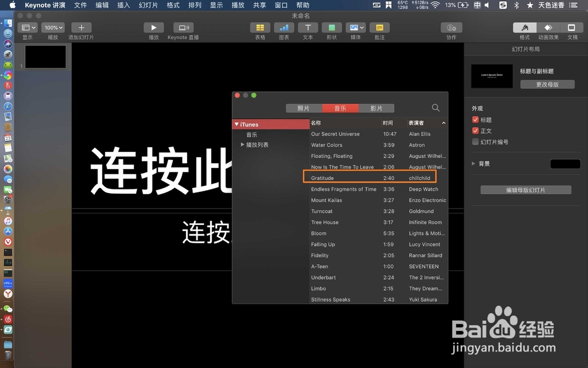The width and height of the screenshot is (588, 368).
Task: Open the 排列 menu
Action: [195, 5]
